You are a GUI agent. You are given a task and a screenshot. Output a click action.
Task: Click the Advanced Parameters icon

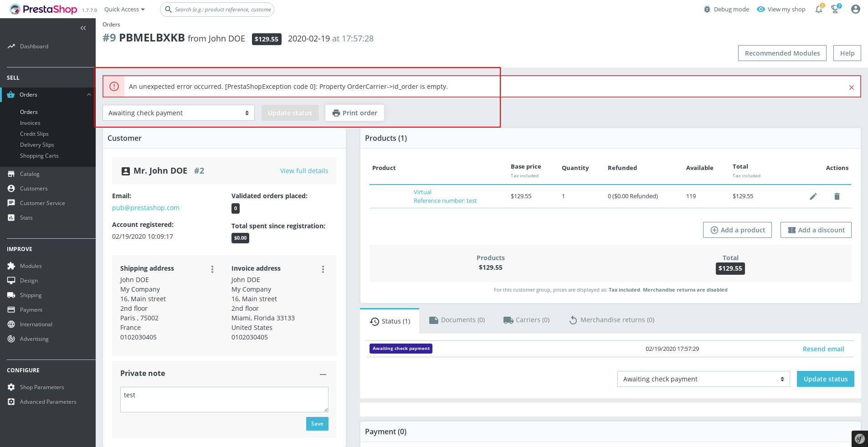pyautogui.click(x=11, y=402)
